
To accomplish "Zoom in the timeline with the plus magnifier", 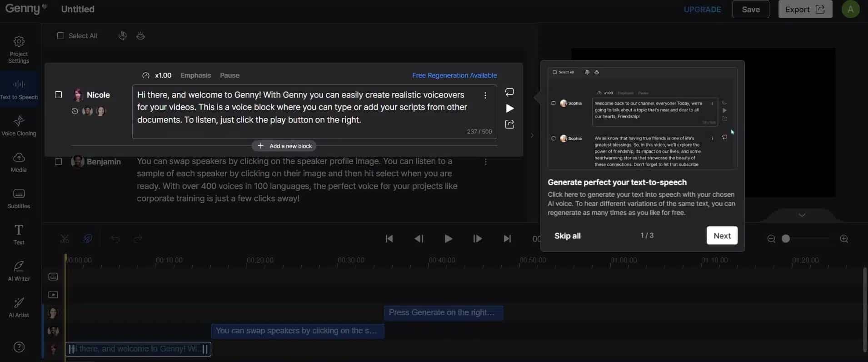I will pyautogui.click(x=844, y=238).
